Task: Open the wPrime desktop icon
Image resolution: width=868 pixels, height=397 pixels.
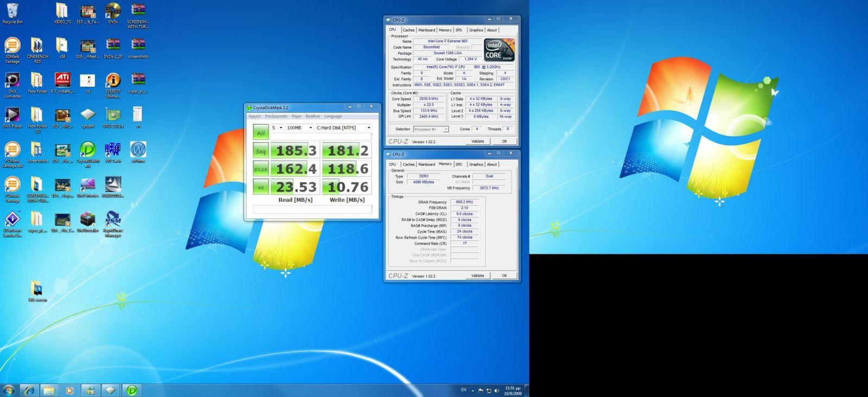Action: [138, 152]
